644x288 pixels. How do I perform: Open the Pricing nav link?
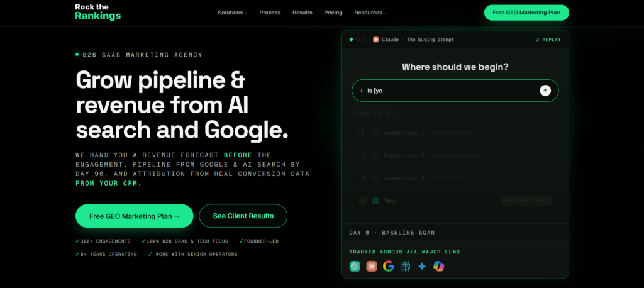point(333,13)
